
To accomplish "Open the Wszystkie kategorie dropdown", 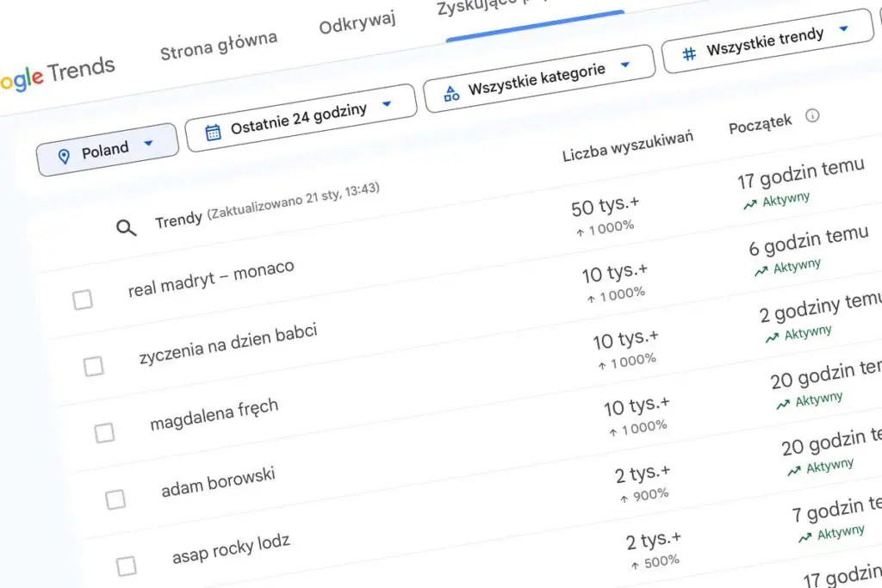I will tap(539, 78).
